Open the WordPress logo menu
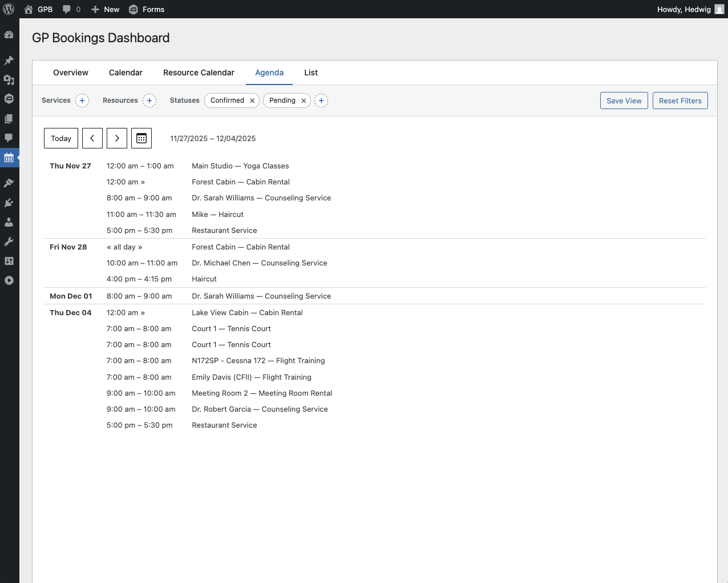 point(9,9)
